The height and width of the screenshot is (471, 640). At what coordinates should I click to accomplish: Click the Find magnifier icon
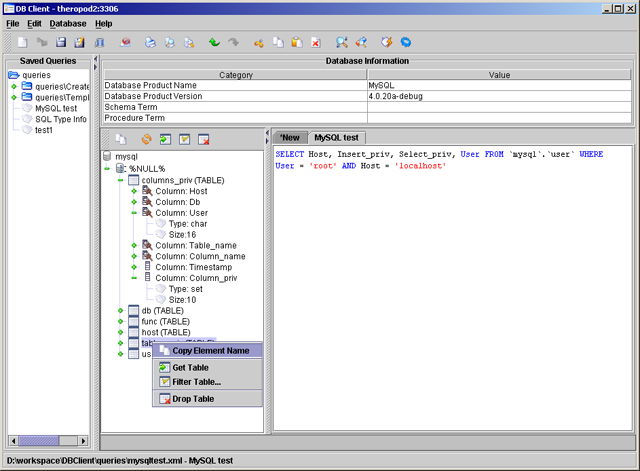point(342,42)
